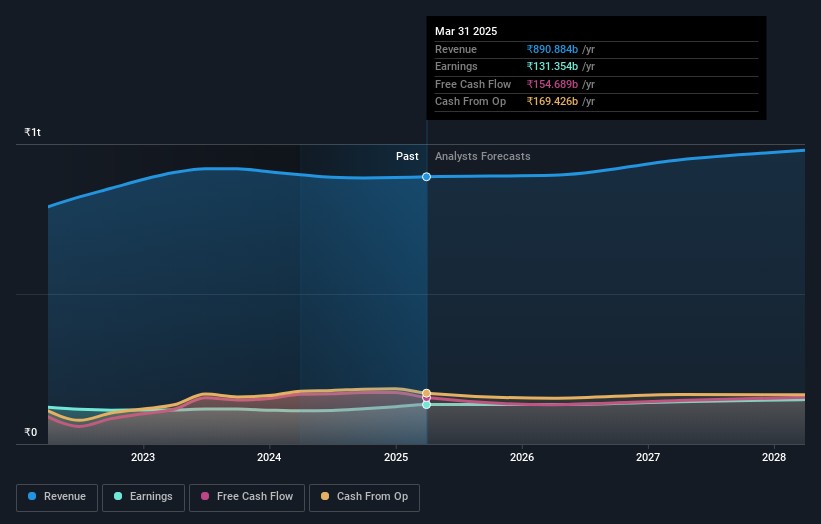Click the ₹890.884b revenue value in tooltip
The image size is (821, 524).
pos(554,50)
